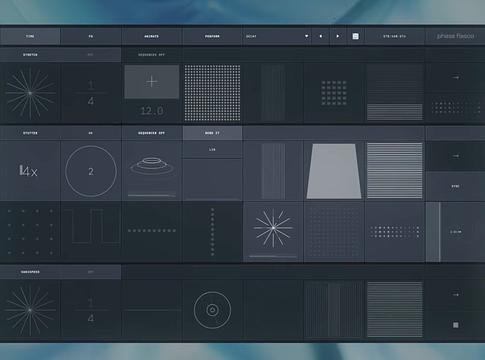The image size is (485, 360).
Task: Select the large dense white dot grid pattern
Action: pos(212,93)
